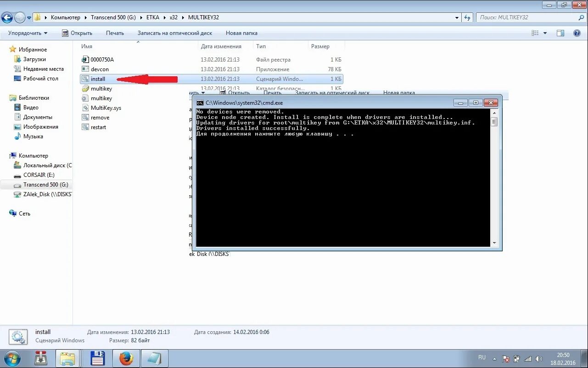Open the volume control in tray
The width and height of the screenshot is (588, 368).
click(x=539, y=358)
